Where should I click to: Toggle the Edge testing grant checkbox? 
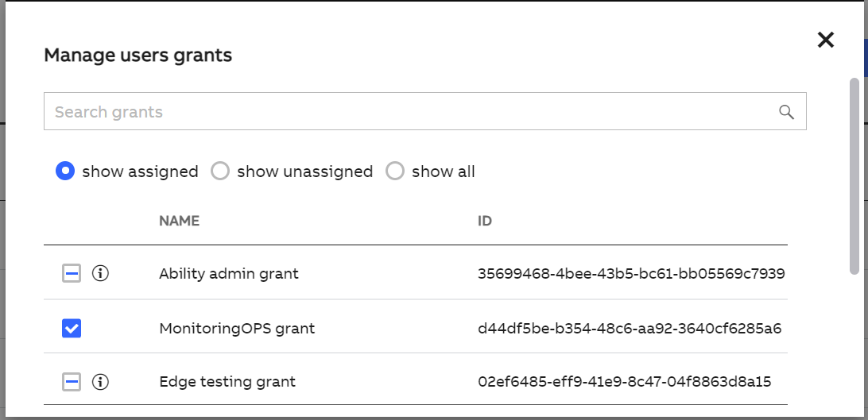pyautogui.click(x=72, y=382)
